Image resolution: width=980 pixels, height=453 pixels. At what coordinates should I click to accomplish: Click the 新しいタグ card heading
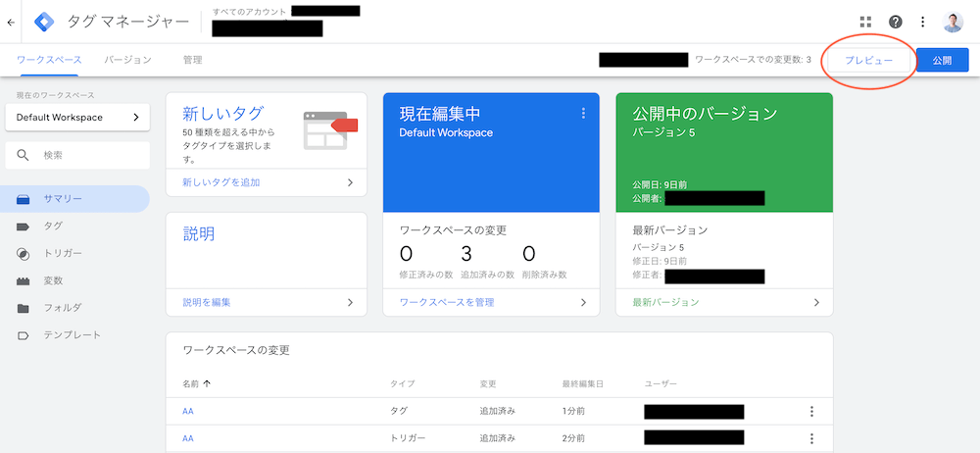point(222,114)
